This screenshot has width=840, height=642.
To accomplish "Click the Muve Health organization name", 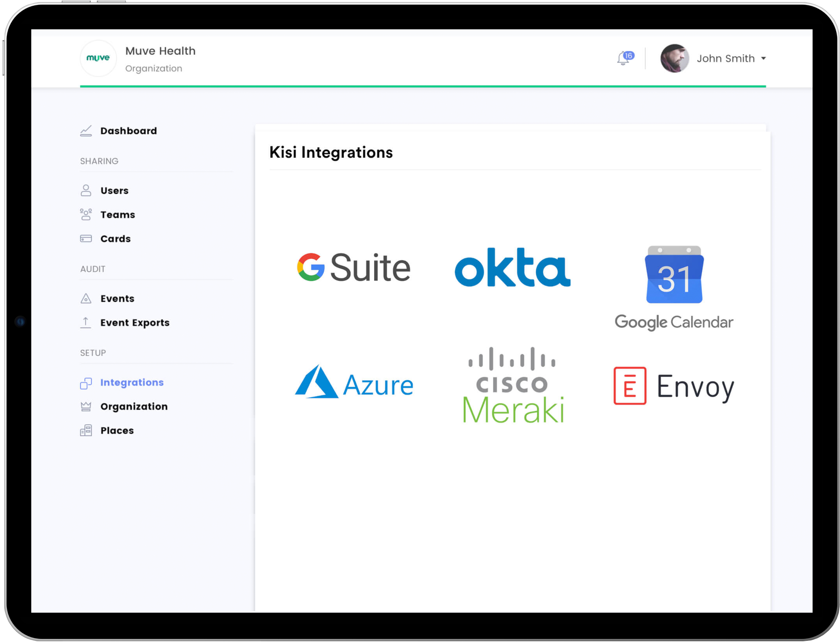I will pyautogui.click(x=160, y=51).
